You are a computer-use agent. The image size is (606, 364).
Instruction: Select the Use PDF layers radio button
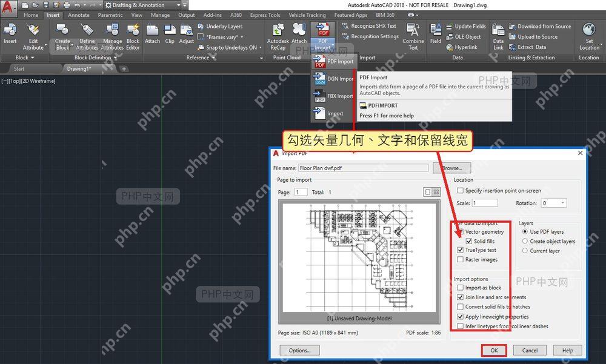click(x=525, y=231)
